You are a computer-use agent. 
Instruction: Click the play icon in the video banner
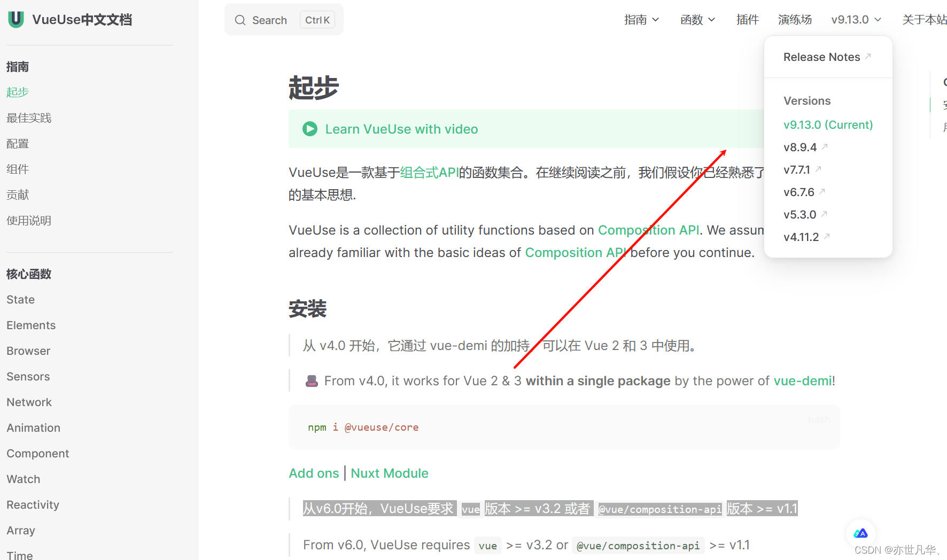[310, 129]
